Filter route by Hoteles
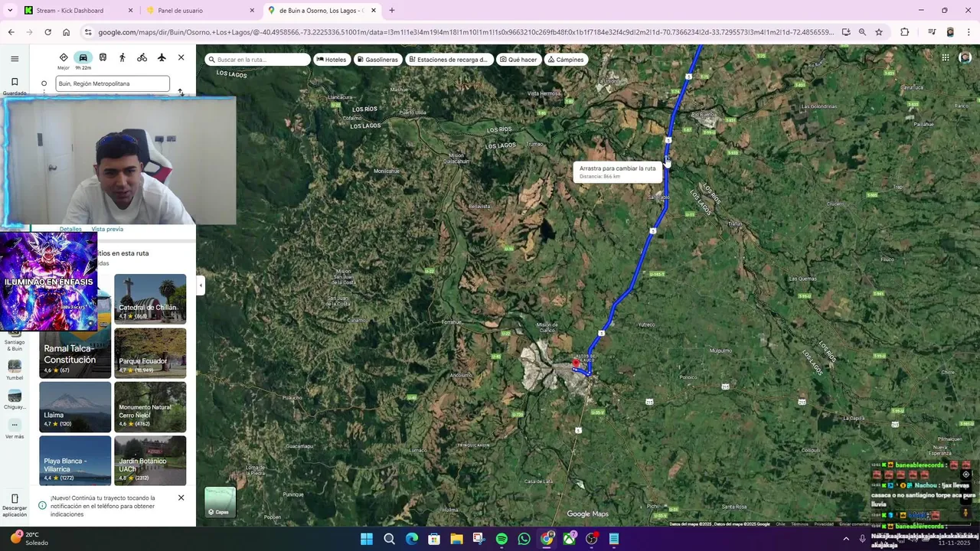 332,60
